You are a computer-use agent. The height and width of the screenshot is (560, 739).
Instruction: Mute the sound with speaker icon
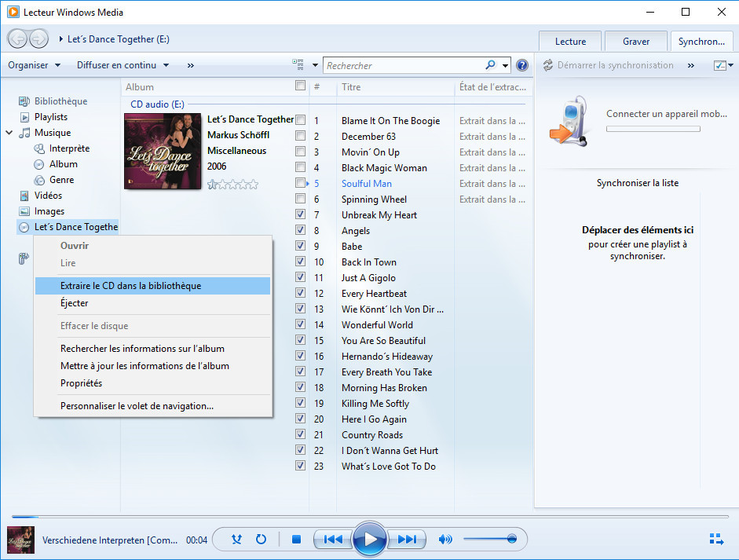pyautogui.click(x=445, y=539)
